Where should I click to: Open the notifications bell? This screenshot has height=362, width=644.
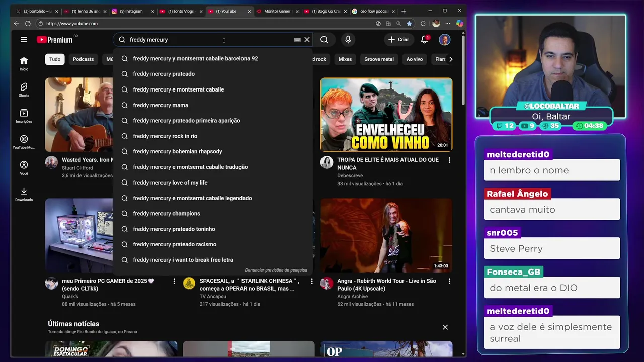tap(425, 40)
